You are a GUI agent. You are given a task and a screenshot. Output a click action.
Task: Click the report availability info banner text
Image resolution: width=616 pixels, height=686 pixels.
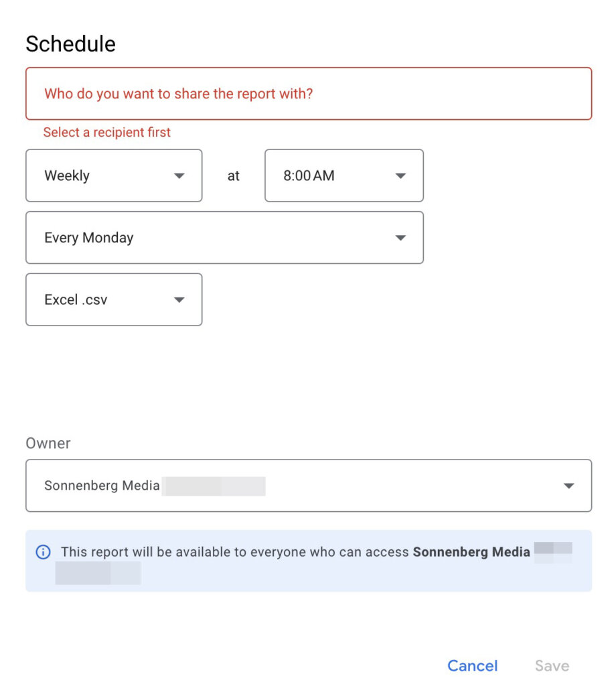pyautogui.click(x=295, y=552)
